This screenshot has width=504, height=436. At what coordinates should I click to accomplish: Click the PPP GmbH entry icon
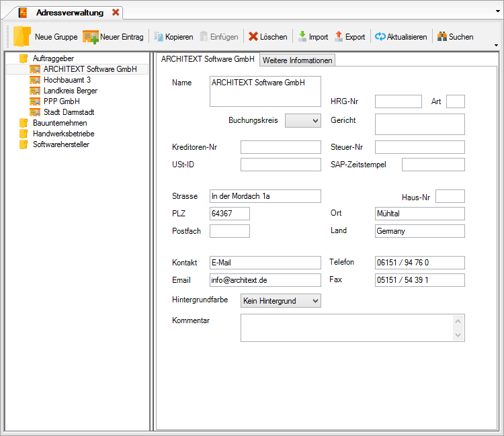point(35,101)
